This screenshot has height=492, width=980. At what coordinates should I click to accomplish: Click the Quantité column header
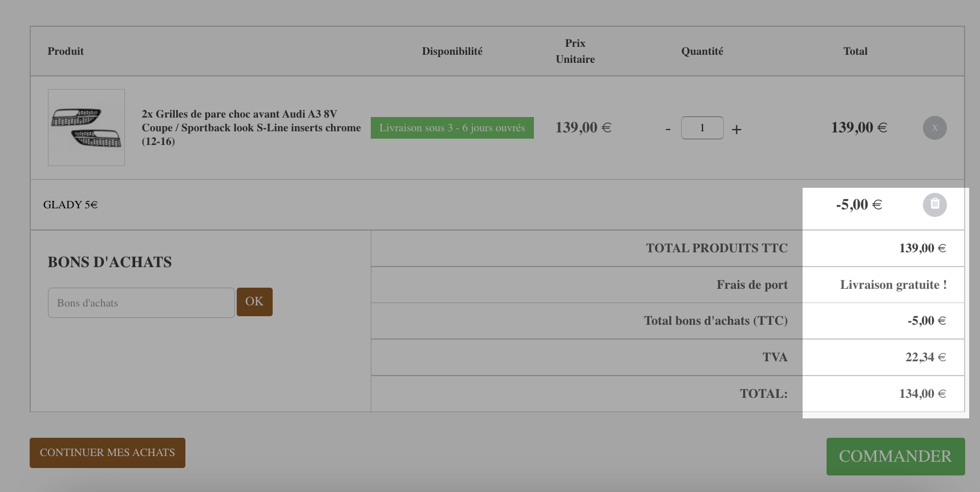702,51
